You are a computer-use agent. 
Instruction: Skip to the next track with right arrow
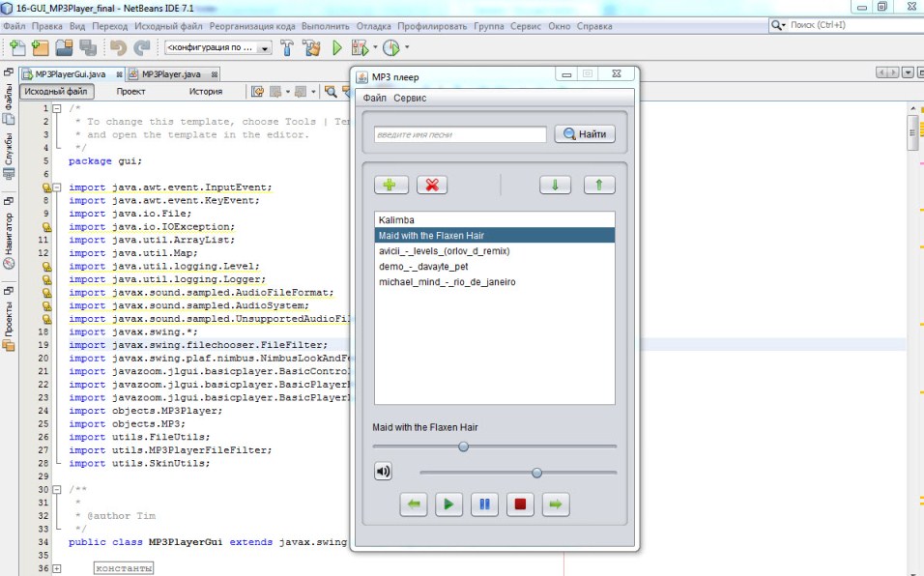tap(555, 504)
